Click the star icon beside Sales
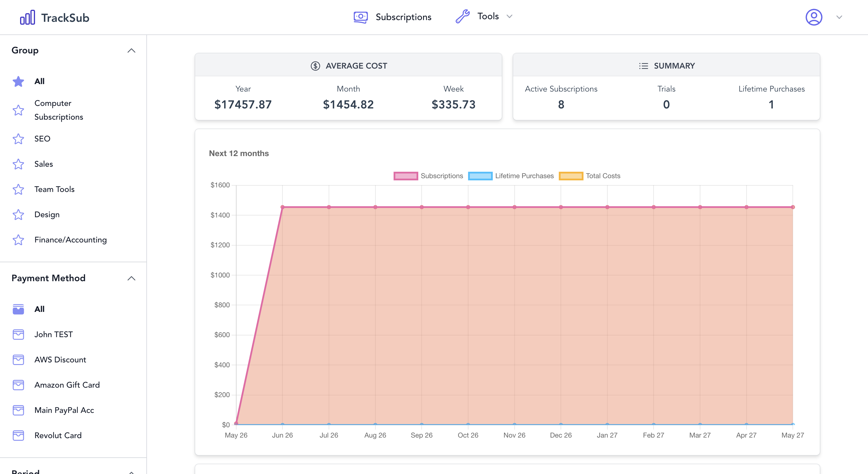This screenshot has height=474, width=868. 18,164
